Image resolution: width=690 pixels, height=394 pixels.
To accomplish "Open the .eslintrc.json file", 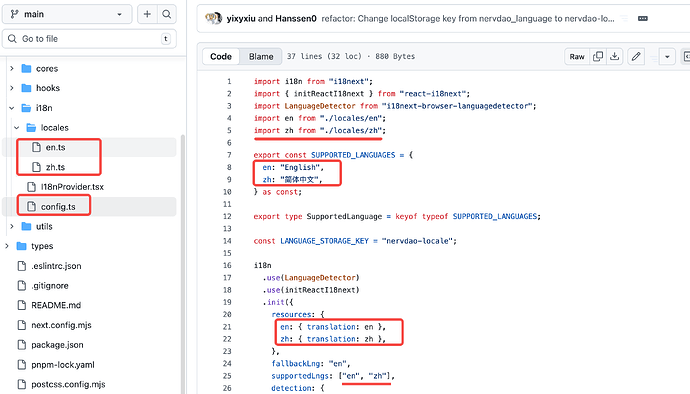I will point(56,266).
